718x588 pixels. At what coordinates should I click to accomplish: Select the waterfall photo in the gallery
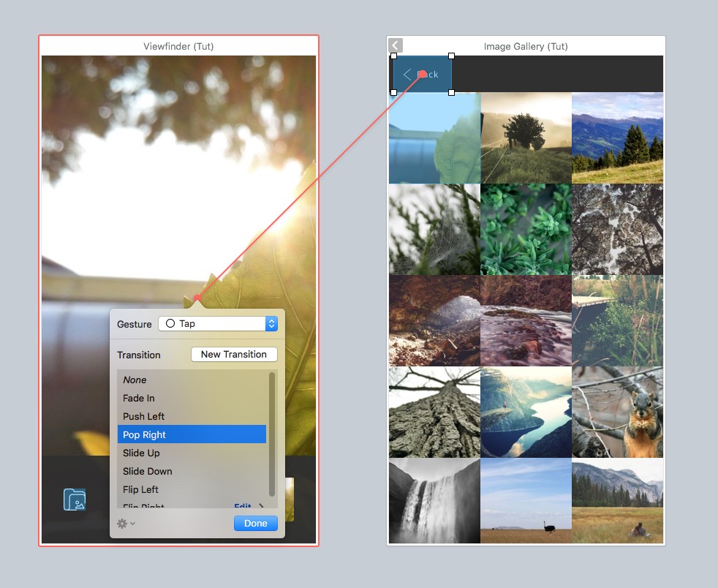(x=434, y=502)
